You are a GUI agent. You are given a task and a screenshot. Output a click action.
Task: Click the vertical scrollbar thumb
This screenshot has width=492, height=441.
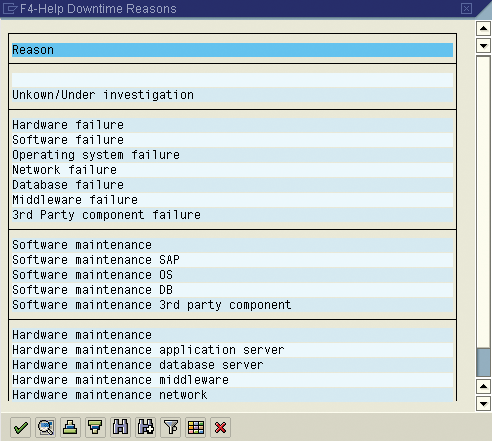483,363
